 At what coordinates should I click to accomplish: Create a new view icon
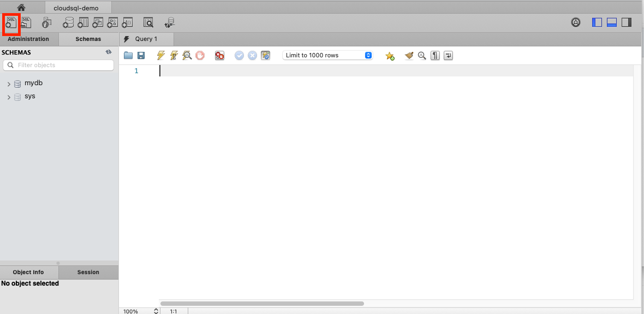(x=98, y=22)
